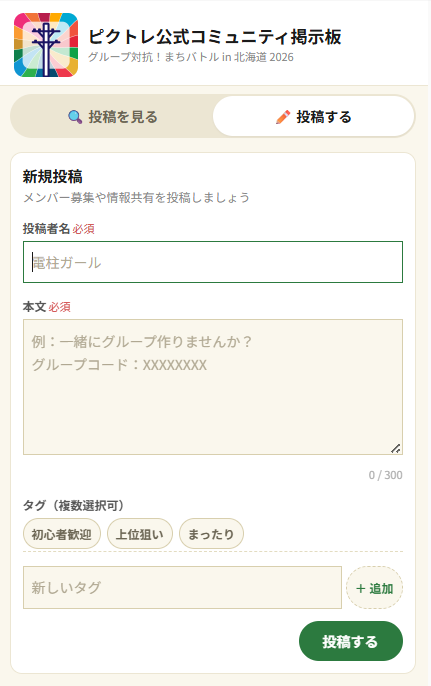Toggle the 上位狙い tag
The width and height of the screenshot is (431, 686).
click(x=140, y=534)
